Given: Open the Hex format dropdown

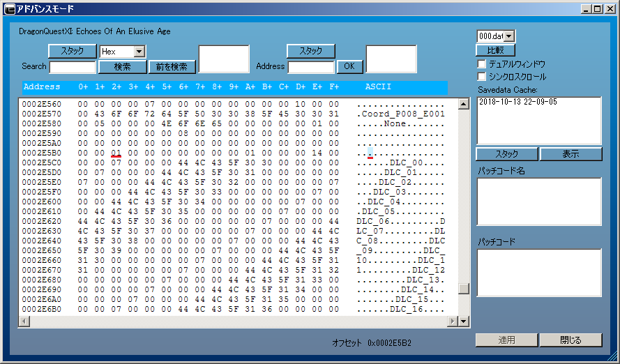Looking at the screenshot, I should (139, 52).
